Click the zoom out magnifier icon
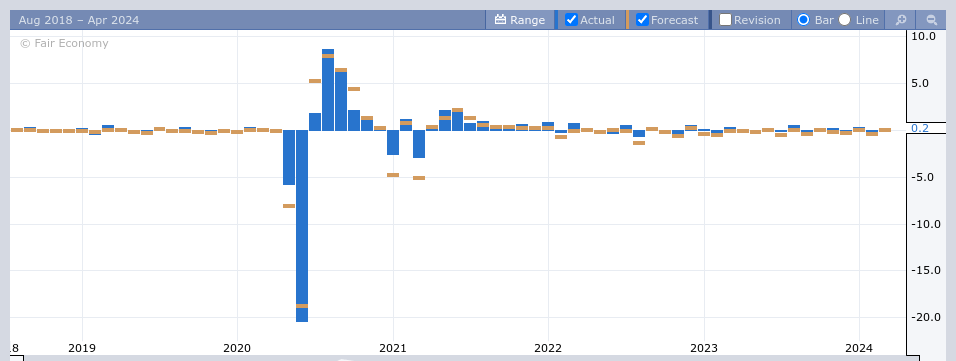This screenshot has width=956, height=361. click(x=931, y=20)
